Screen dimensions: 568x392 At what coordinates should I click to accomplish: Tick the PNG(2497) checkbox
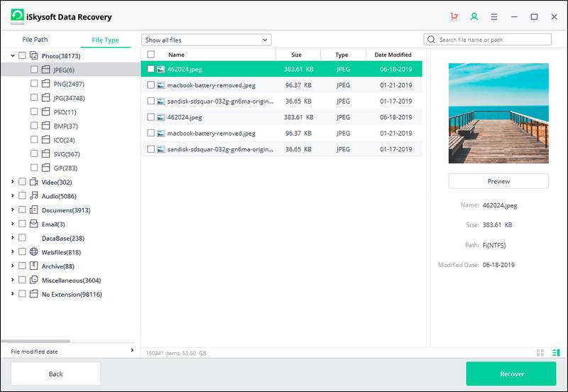point(34,83)
